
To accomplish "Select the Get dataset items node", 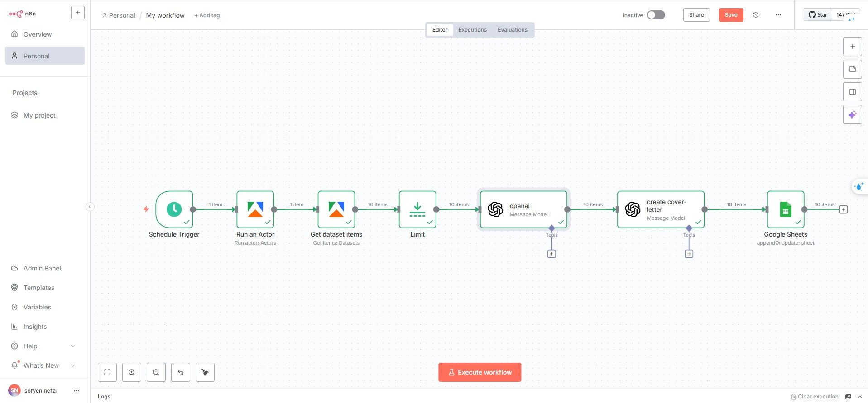I will click(336, 209).
